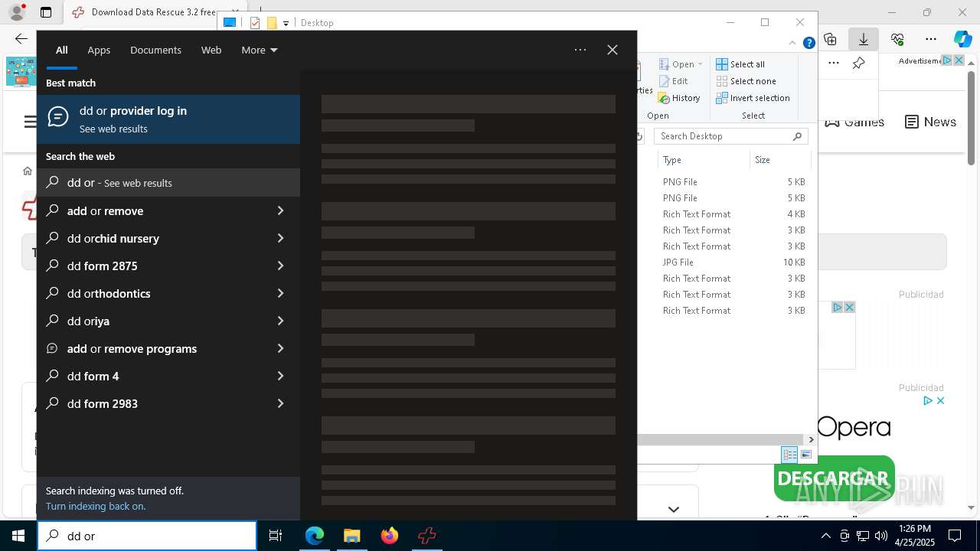Click the taskbar search box
The width and height of the screenshot is (980, 551).
(147, 536)
